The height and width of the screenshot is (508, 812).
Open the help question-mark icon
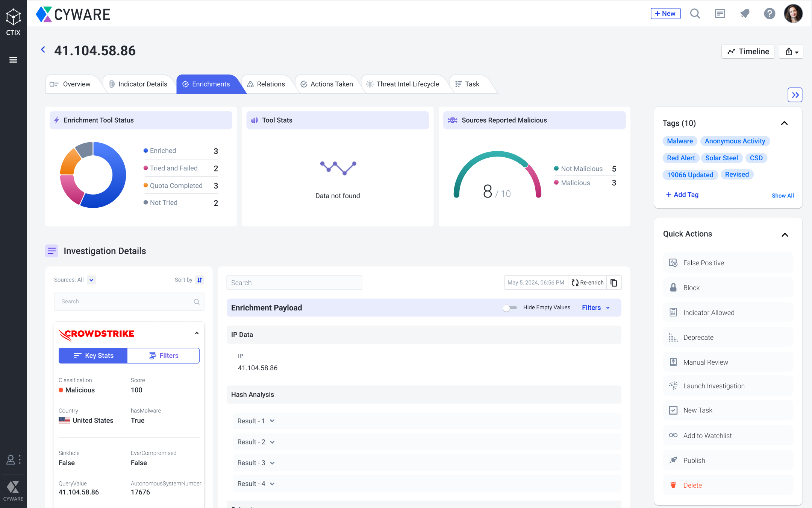coord(770,14)
